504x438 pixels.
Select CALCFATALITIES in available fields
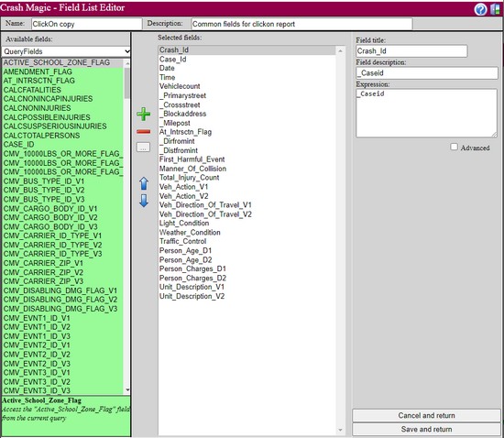(62, 90)
